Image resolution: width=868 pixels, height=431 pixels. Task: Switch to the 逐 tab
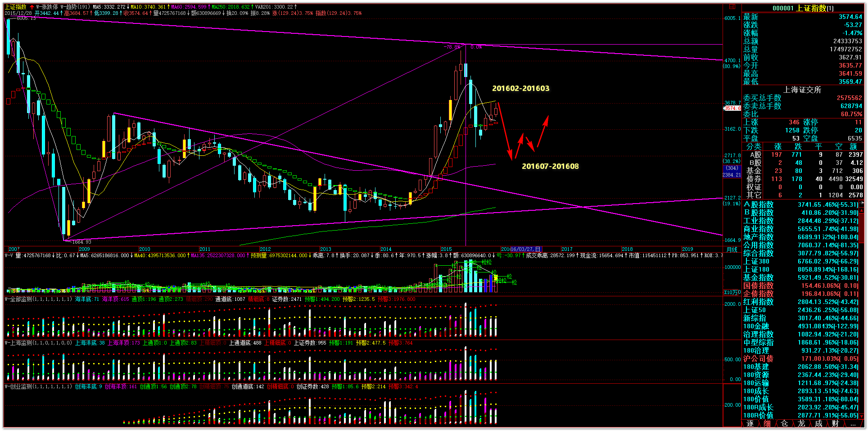[750, 424]
